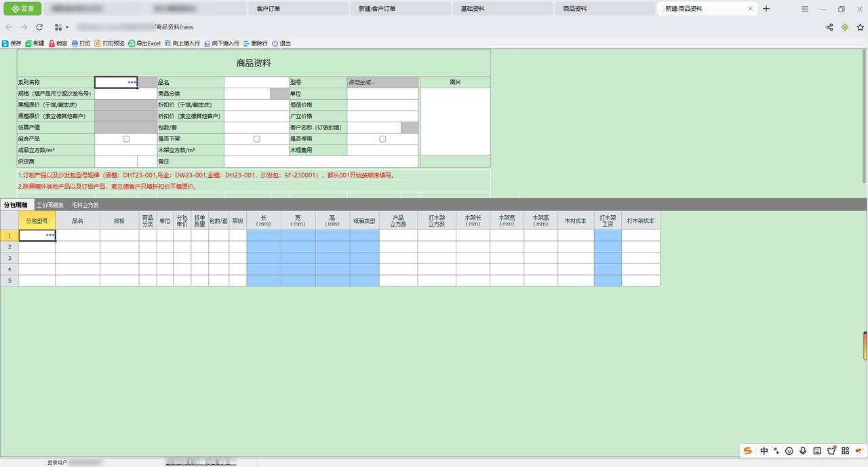The image size is (868, 467).
Task: Expand the apps grid dropdown arrow
Action: tap(67, 28)
